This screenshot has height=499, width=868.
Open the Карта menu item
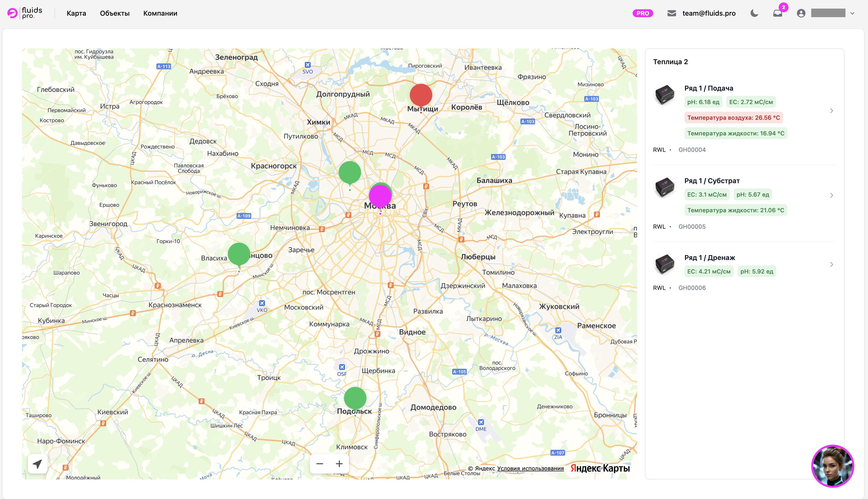[x=76, y=13]
